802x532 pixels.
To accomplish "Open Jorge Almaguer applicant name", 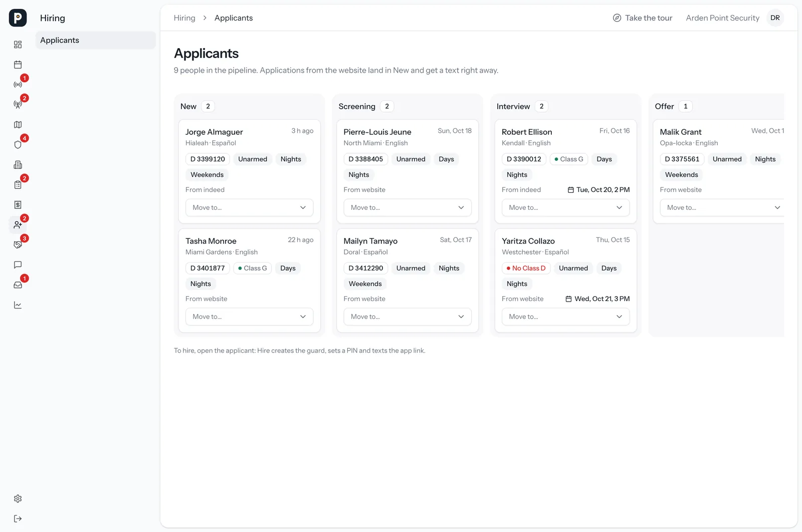I will 214,132.
